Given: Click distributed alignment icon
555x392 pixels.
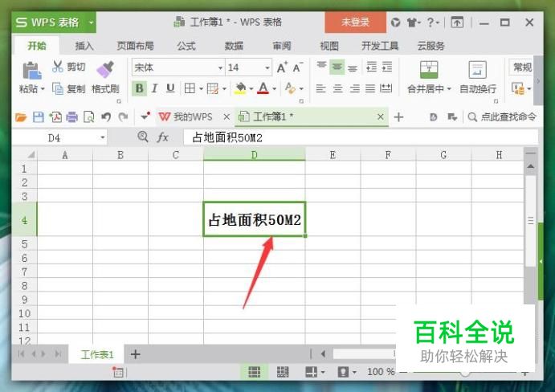Looking at the screenshot, I should (x=386, y=88).
